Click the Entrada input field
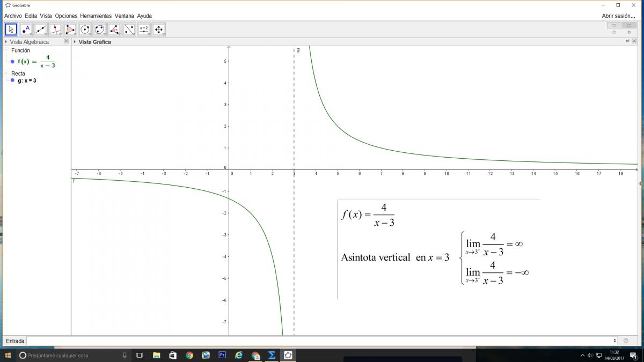Image resolution: width=644 pixels, height=362 pixels. [x=321, y=341]
